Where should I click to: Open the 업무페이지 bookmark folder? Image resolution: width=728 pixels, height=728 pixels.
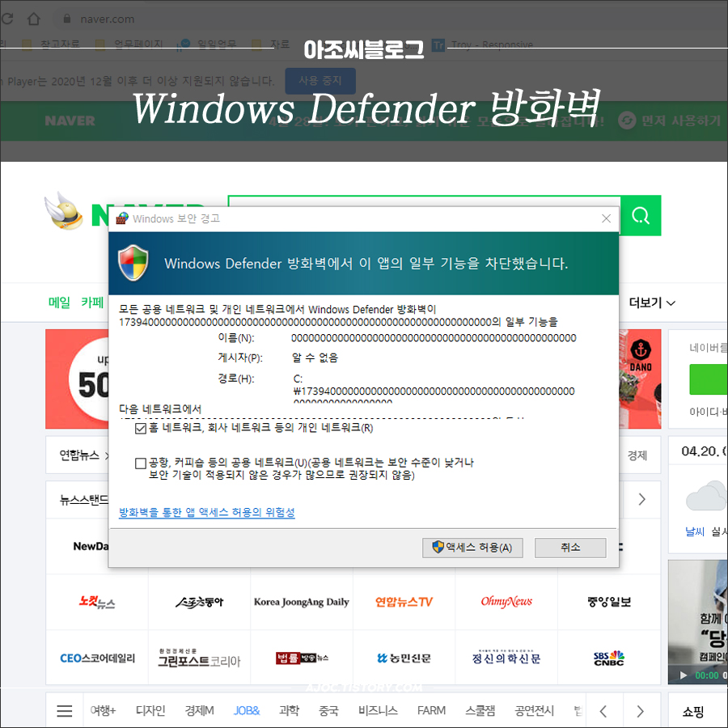(129, 44)
